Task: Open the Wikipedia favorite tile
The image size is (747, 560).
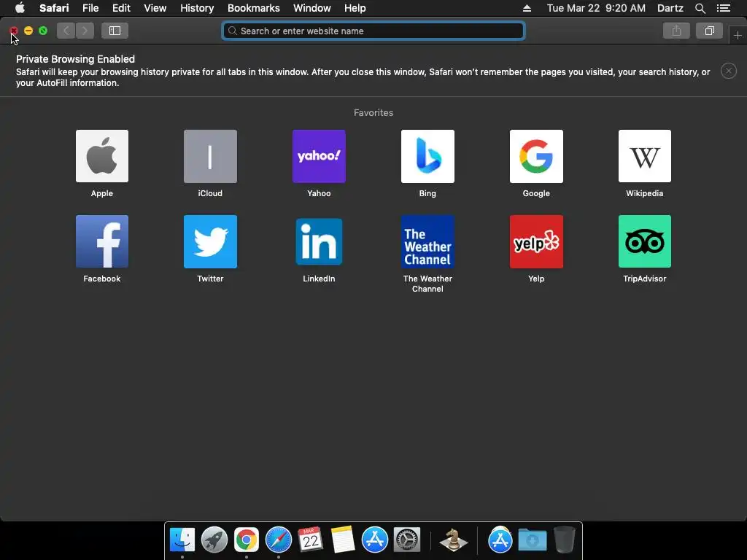Action: [645, 156]
